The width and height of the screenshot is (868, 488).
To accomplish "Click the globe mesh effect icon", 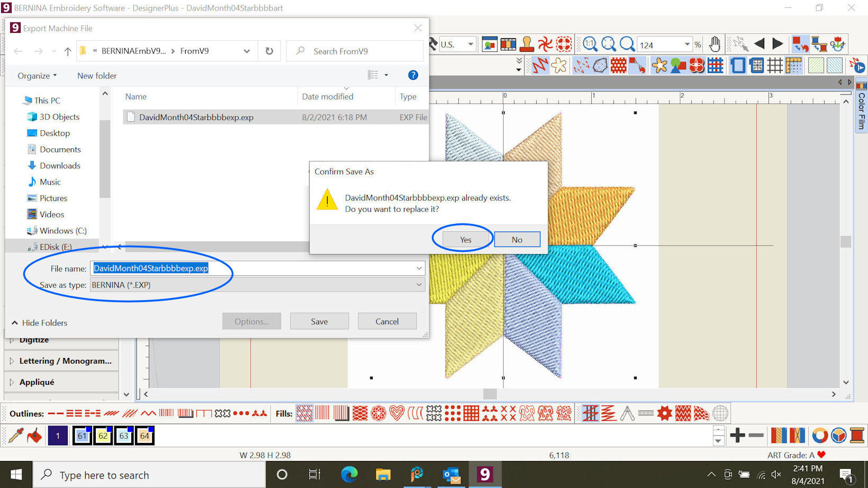I will click(720, 413).
